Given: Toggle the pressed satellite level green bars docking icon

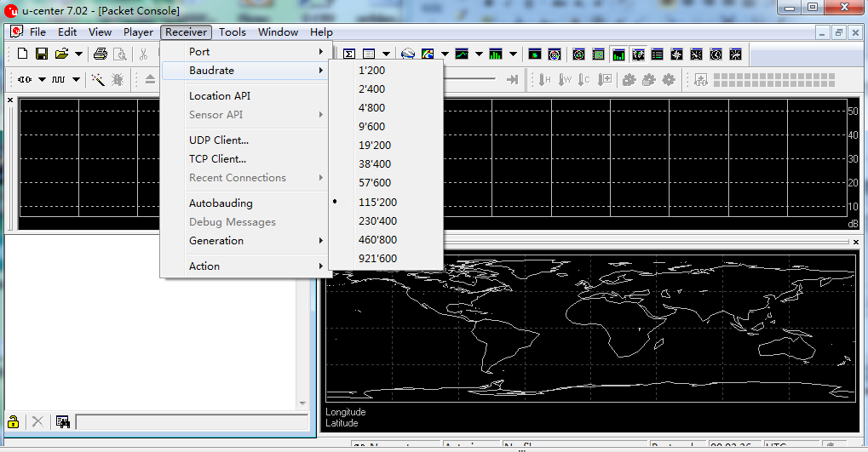Looking at the screenshot, I should pyautogui.click(x=618, y=54).
